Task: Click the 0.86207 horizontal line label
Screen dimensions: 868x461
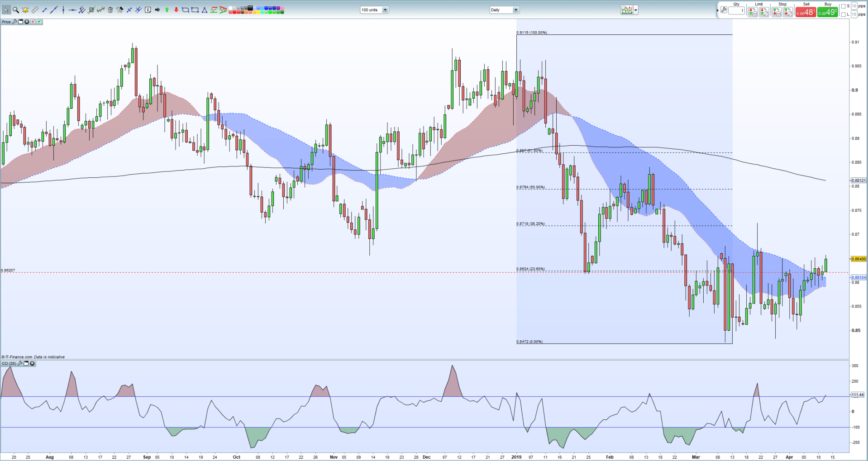Action: pos(8,270)
